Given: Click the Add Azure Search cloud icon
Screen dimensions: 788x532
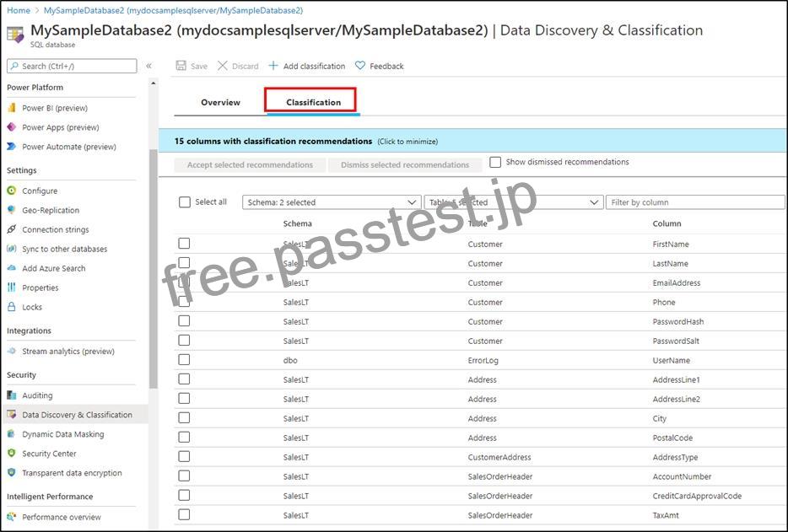Looking at the screenshot, I should coord(12,268).
